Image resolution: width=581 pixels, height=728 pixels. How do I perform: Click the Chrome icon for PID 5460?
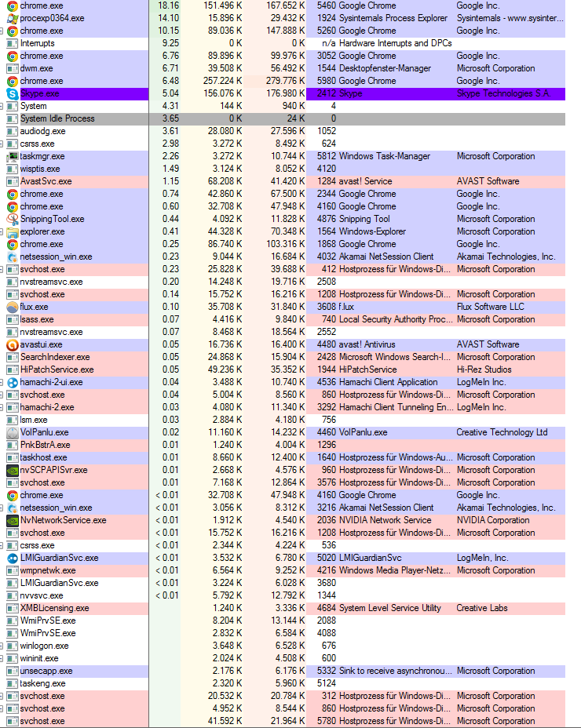[13, 5]
